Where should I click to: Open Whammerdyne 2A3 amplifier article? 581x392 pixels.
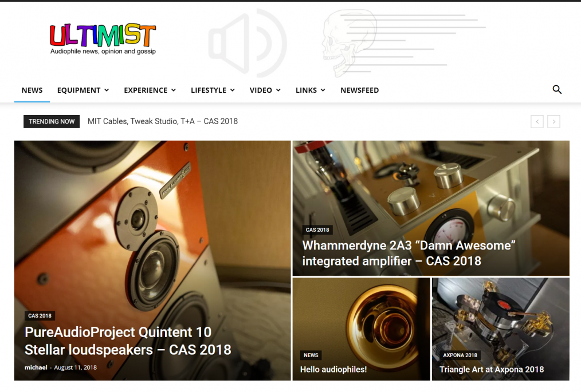click(409, 253)
